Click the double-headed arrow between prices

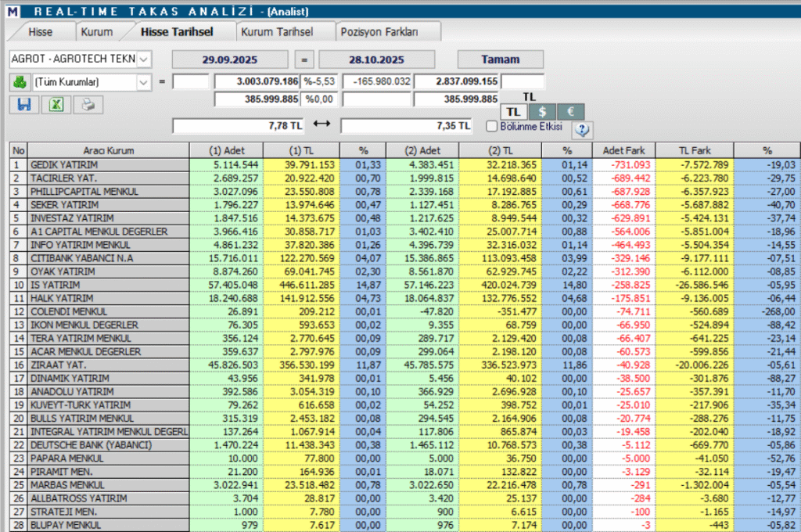pyautogui.click(x=321, y=125)
